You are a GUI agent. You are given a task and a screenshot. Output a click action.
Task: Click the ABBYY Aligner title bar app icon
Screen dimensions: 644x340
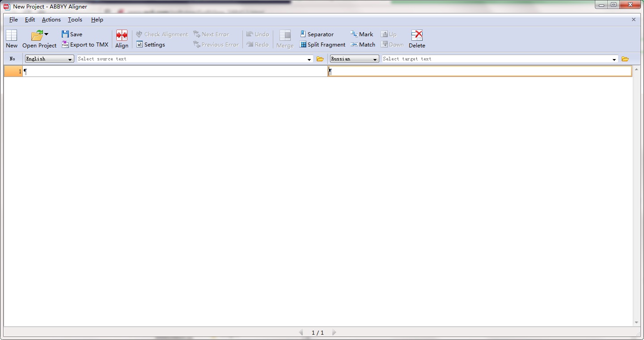click(7, 6)
